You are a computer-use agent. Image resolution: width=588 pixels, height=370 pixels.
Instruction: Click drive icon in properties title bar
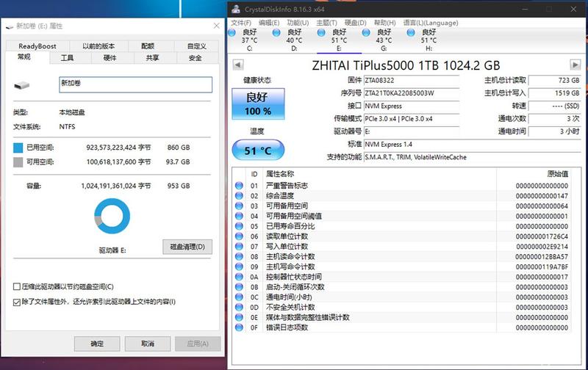(x=10, y=26)
